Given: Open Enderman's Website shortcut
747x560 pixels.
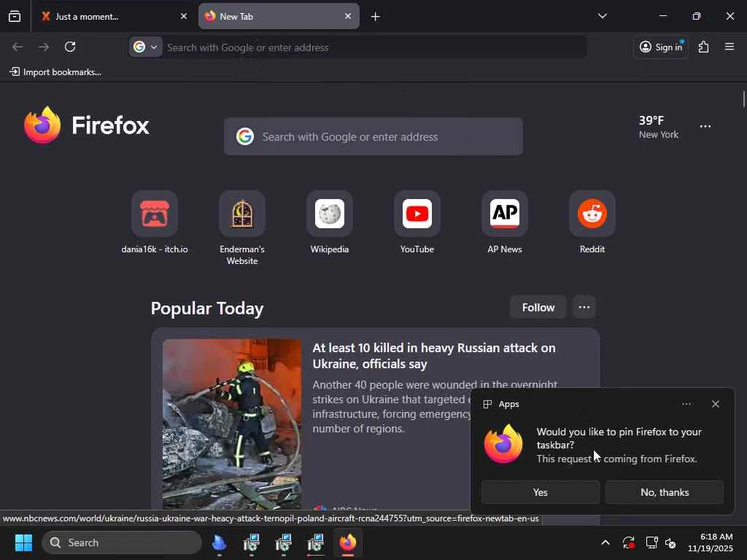Looking at the screenshot, I should click(242, 228).
